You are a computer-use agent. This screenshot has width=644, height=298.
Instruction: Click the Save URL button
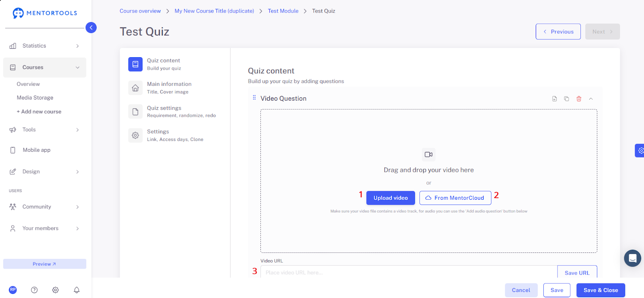(577, 272)
